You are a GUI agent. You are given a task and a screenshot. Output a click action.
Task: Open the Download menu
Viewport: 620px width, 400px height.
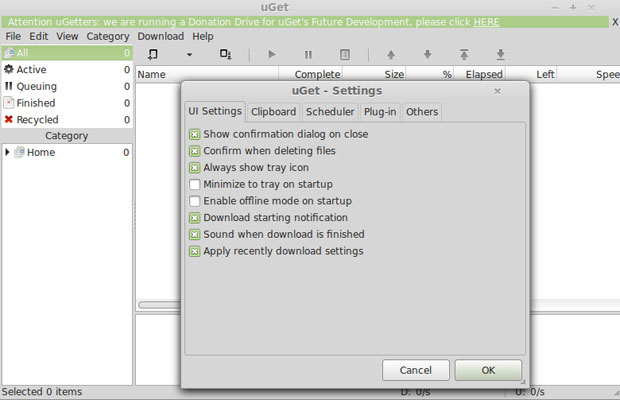coord(161,36)
